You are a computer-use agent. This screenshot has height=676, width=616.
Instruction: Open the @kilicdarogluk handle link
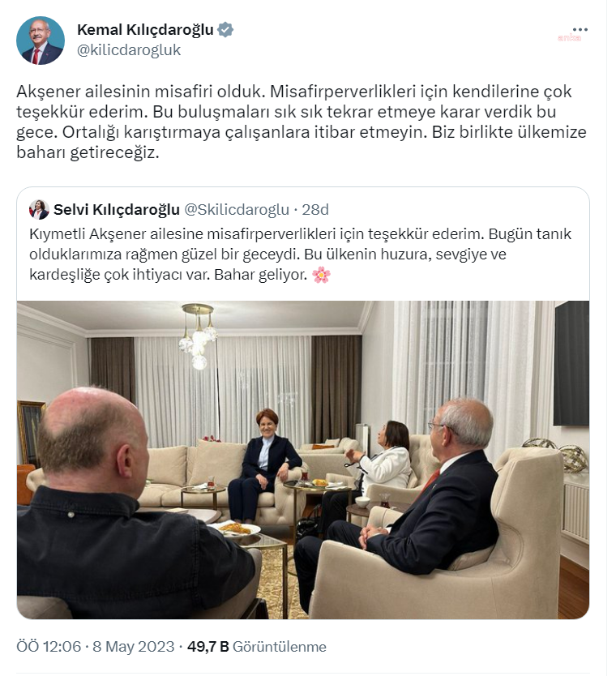coord(129,50)
